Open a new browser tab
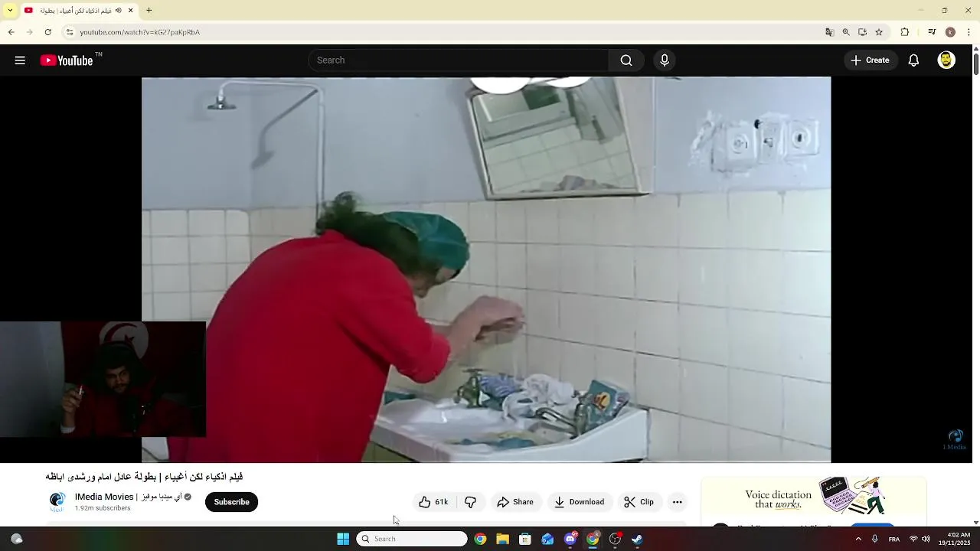 (149, 11)
